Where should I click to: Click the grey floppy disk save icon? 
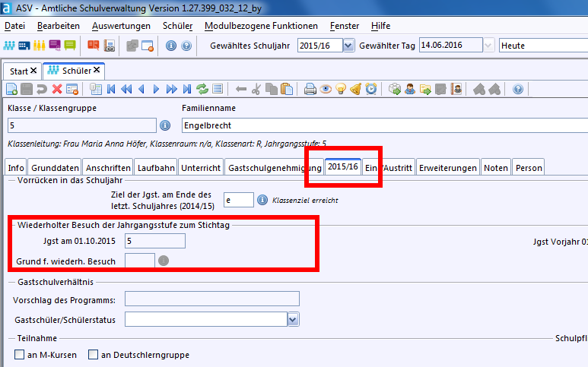coord(27,89)
